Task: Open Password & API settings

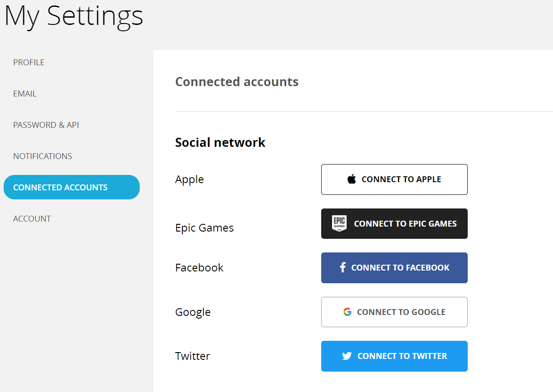Action: (46, 125)
